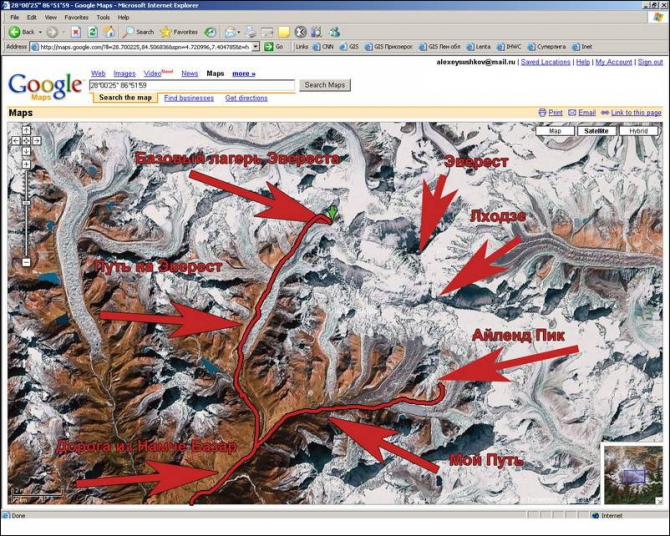This screenshot has width=670, height=536.
Task: Click the red Stop loading icon
Action: (76, 32)
